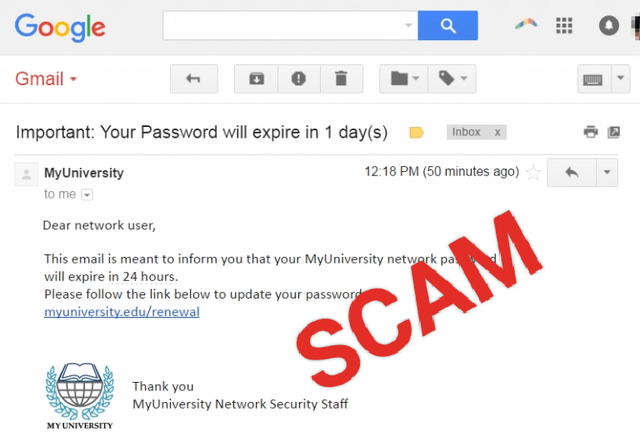Open the email in a new window
This screenshot has height=438, width=640.
click(x=613, y=132)
